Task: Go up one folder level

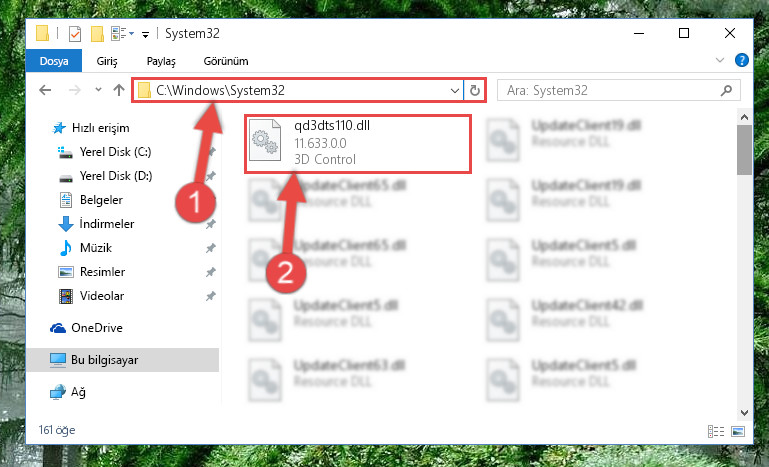Action: [x=119, y=90]
